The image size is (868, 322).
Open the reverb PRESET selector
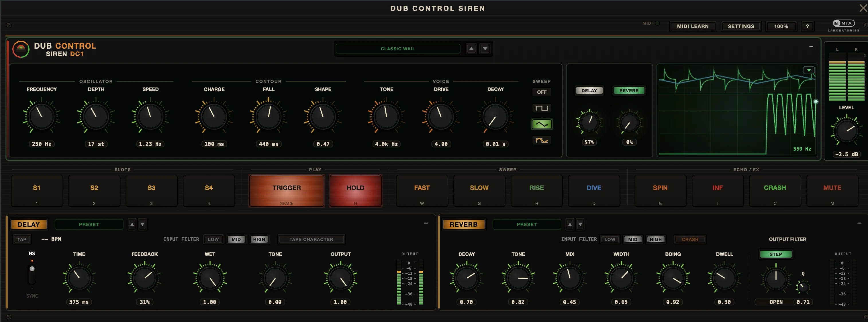point(527,224)
